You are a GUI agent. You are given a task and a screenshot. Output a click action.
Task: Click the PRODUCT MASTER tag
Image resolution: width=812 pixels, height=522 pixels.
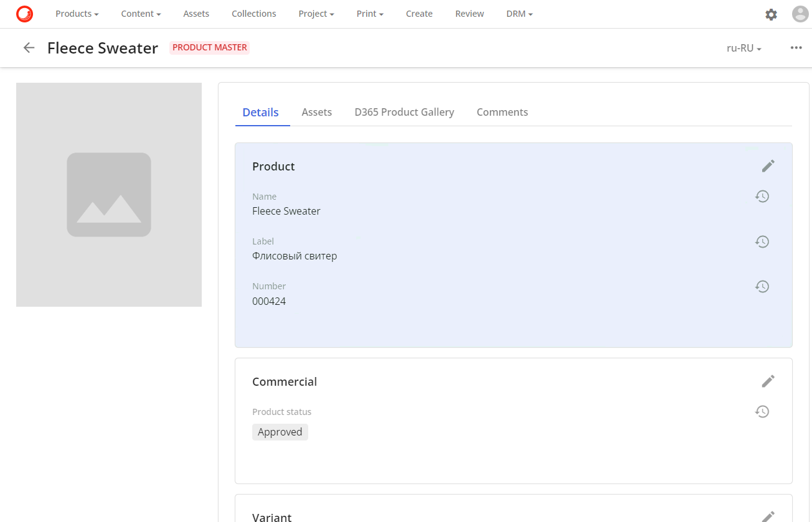[210, 48]
